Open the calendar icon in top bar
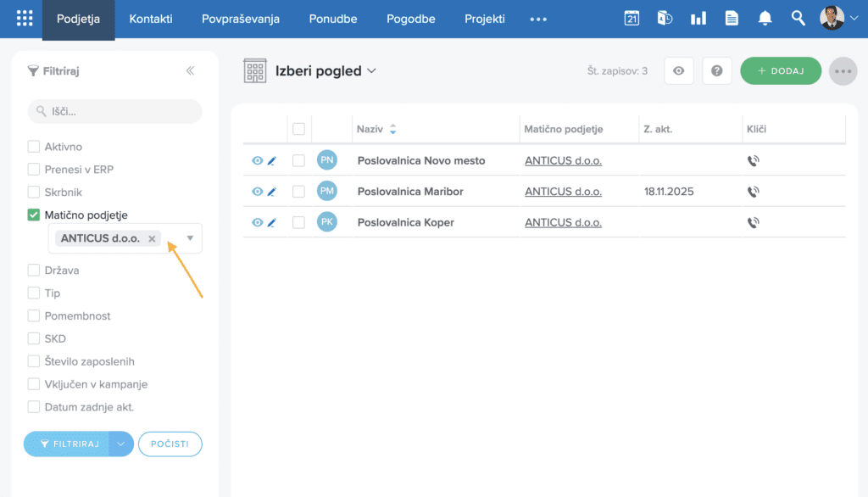 pyautogui.click(x=632, y=19)
